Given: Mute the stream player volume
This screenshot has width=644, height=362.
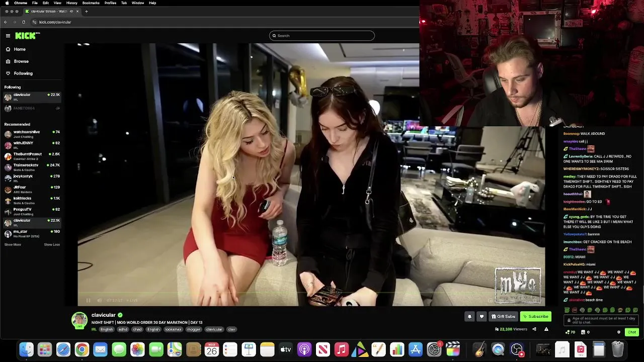Looking at the screenshot, I should pyautogui.click(x=99, y=300).
